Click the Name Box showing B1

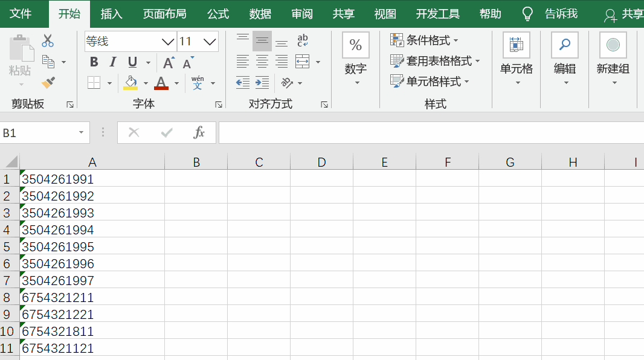(x=44, y=133)
